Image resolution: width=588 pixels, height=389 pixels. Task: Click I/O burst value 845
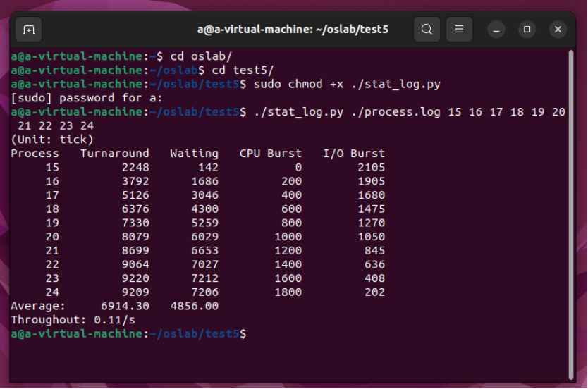[374, 250]
